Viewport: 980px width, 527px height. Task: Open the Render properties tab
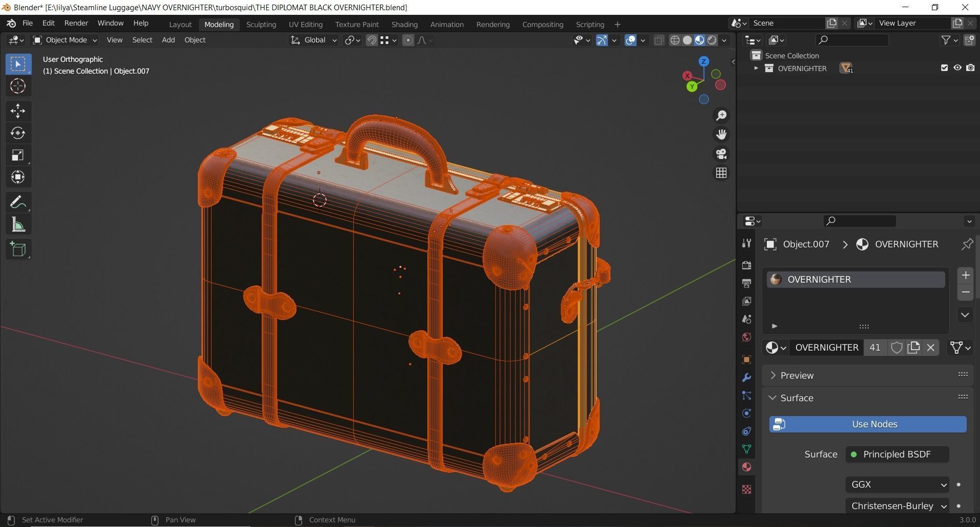click(x=746, y=265)
